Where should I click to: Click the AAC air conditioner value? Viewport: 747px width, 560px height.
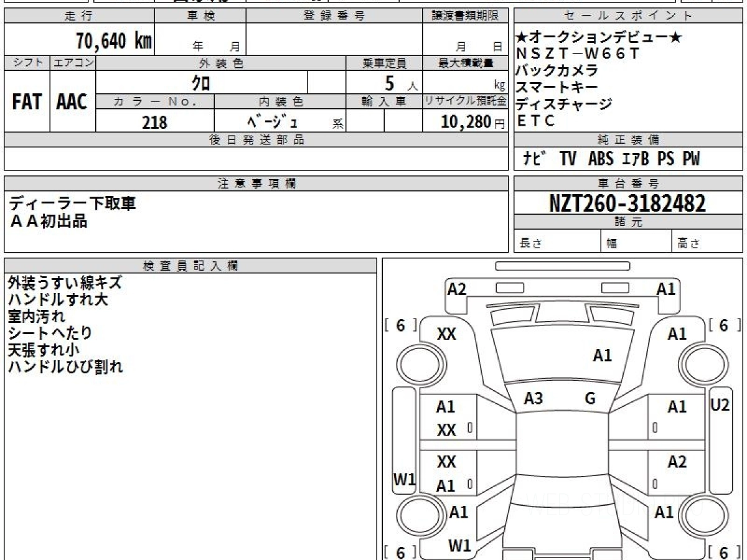pyautogui.click(x=72, y=102)
